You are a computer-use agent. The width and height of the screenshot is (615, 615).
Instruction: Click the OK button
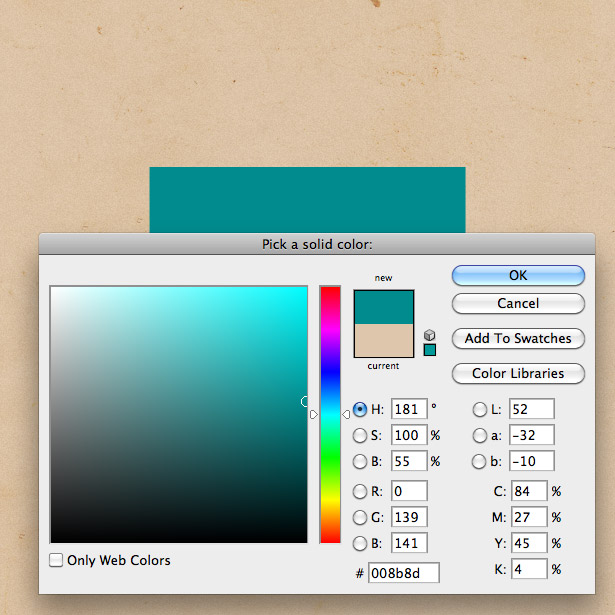(x=518, y=275)
